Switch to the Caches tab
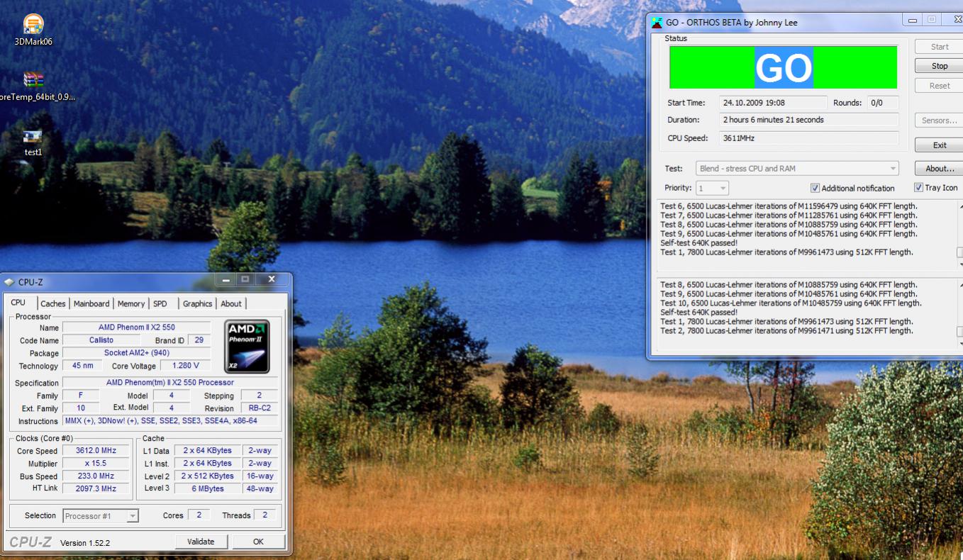963x560 pixels. click(x=53, y=303)
